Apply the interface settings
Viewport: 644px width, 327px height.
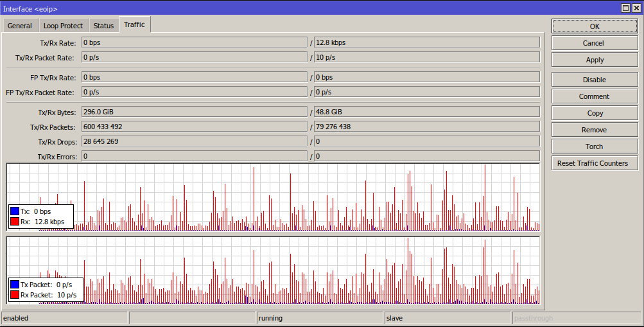pyautogui.click(x=594, y=60)
